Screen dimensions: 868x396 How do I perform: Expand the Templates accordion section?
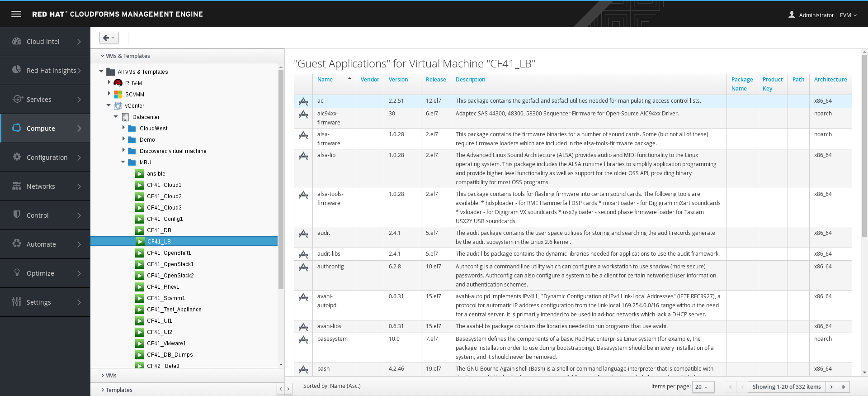pyautogui.click(x=117, y=390)
